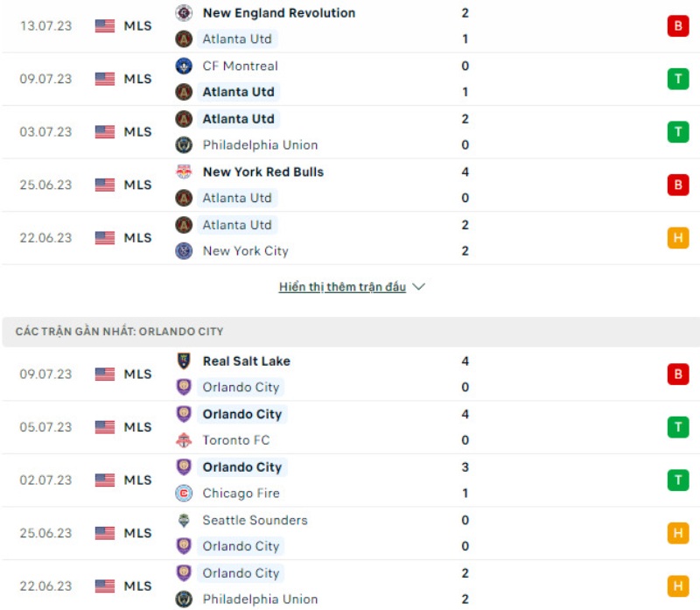Click the Philadelphia Union crest in 03.07.23 match
Image resolution: width=700 pixels, height=610 pixels.
click(x=184, y=145)
